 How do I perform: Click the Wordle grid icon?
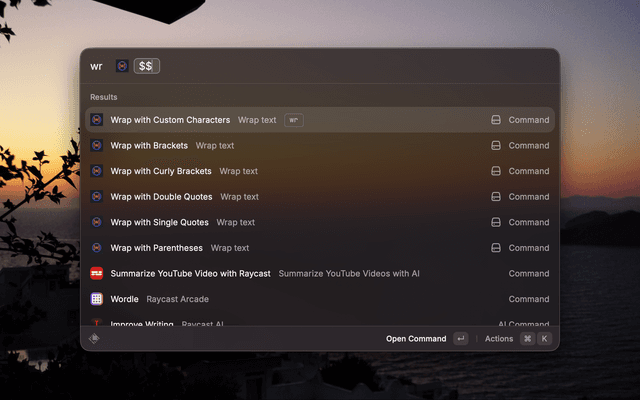coord(97,299)
